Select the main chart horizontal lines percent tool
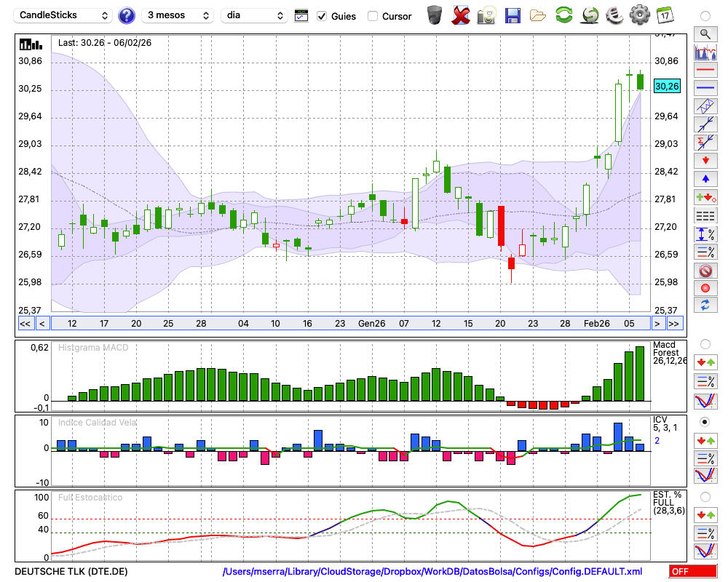The width and height of the screenshot is (728, 582). 705,252
